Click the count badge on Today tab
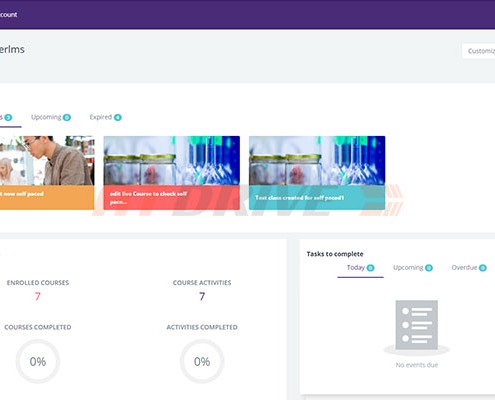Viewport: 495px width, 400px height. [x=370, y=268]
